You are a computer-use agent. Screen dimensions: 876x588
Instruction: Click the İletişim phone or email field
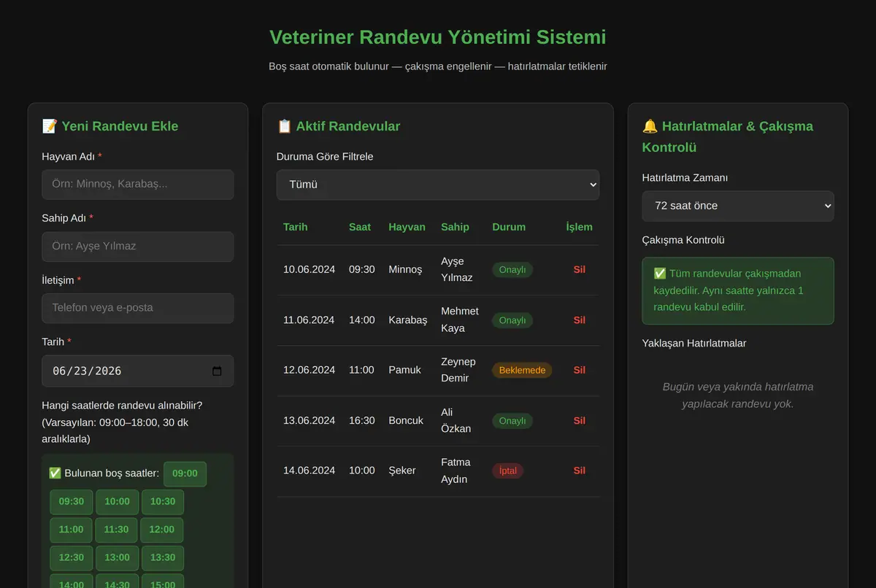click(x=138, y=308)
